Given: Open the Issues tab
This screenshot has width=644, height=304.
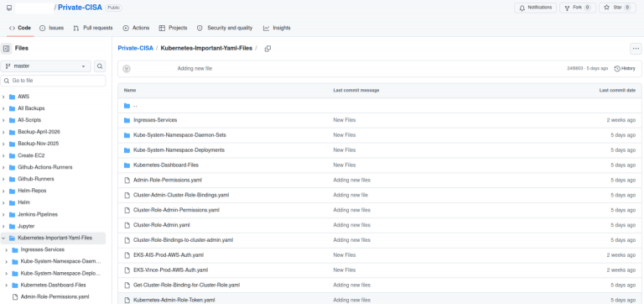Looking at the screenshot, I should click(x=51, y=28).
